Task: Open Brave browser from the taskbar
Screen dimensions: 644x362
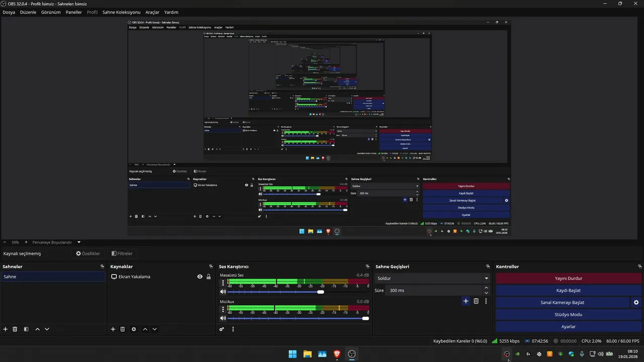Action: click(x=337, y=354)
